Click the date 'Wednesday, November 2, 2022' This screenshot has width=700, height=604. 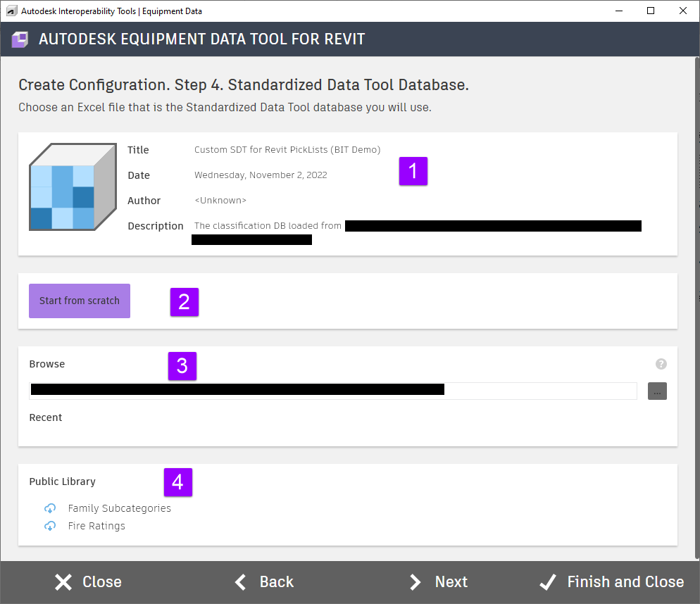pyautogui.click(x=261, y=175)
